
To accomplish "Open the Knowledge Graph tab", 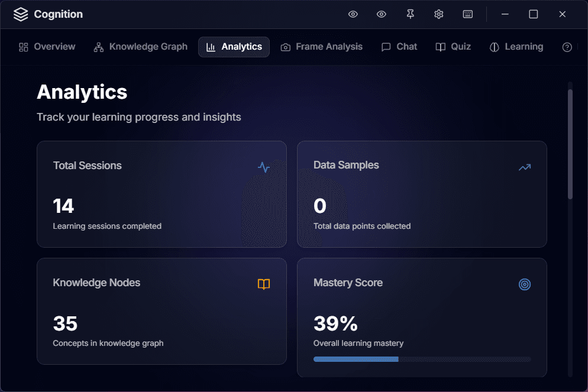I will [x=141, y=47].
